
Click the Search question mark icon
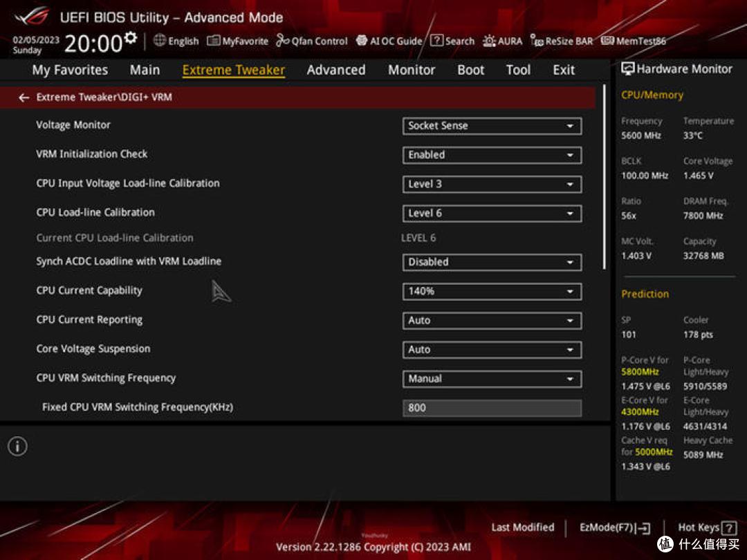[x=436, y=41]
